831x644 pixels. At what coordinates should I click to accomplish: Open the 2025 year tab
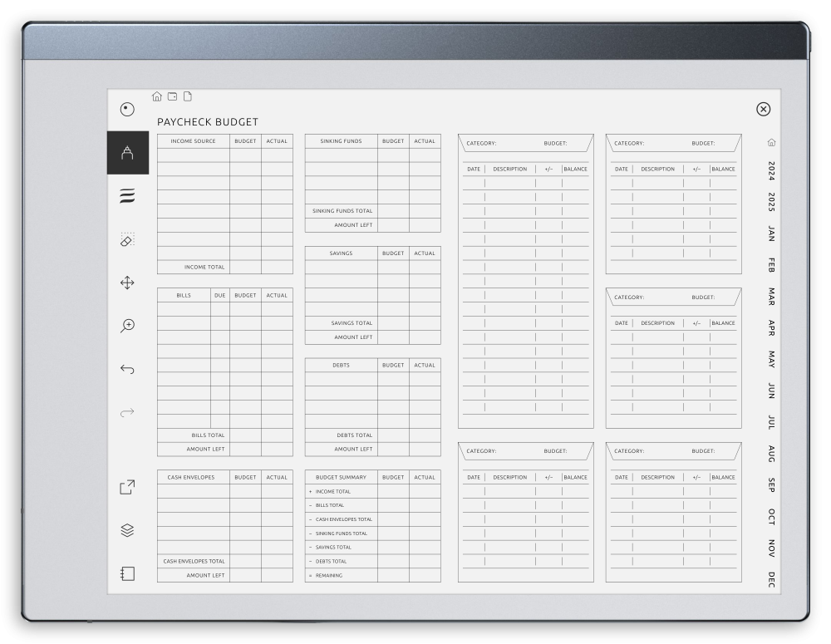coord(772,199)
